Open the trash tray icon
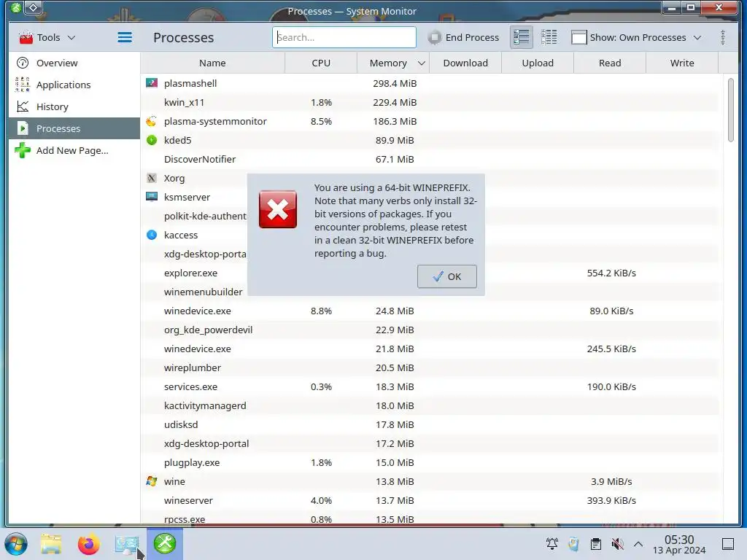The width and height of the screenshot is (747, 560). [573, 544]
